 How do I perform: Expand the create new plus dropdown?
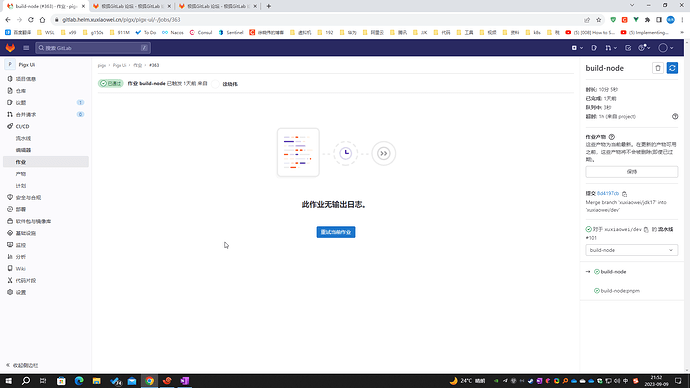pyautogui.click(x=577, y=48)
